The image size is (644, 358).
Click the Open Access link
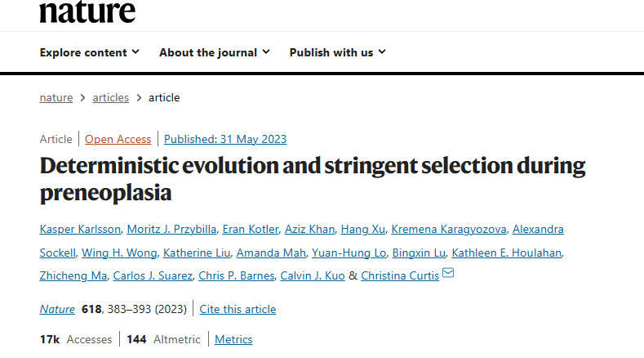(118, 139)
